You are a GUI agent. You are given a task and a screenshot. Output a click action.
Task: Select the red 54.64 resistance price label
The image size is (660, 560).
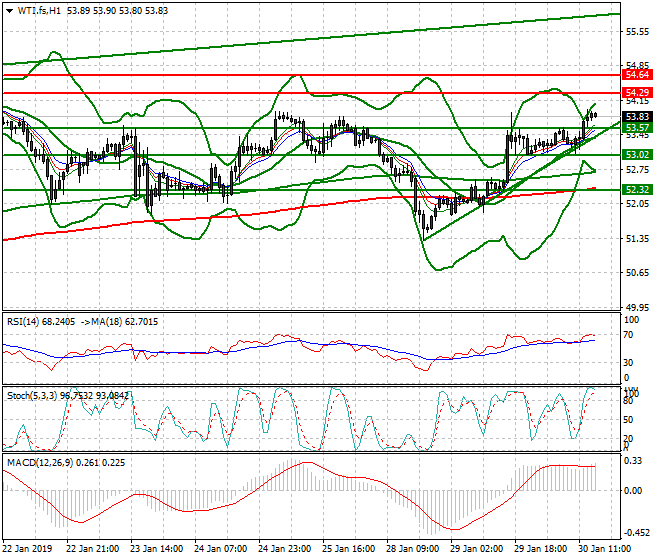(x=637, y=75)
